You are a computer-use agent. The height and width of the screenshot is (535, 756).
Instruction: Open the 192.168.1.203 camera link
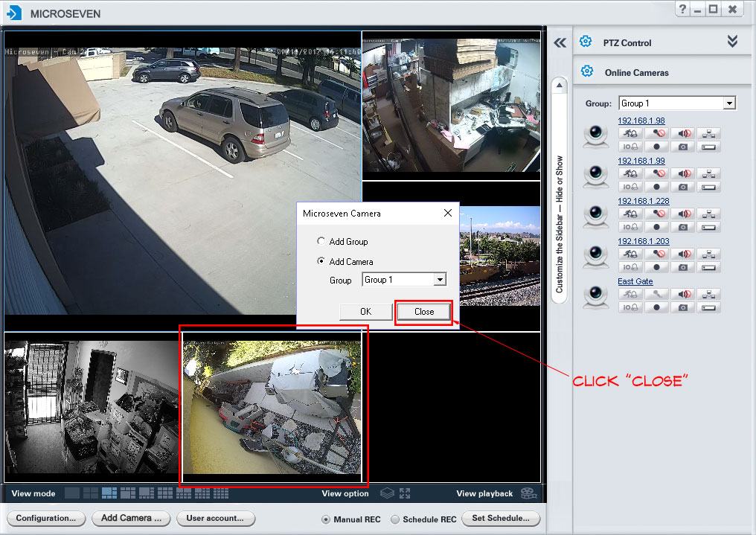click(x=644, y=241)
